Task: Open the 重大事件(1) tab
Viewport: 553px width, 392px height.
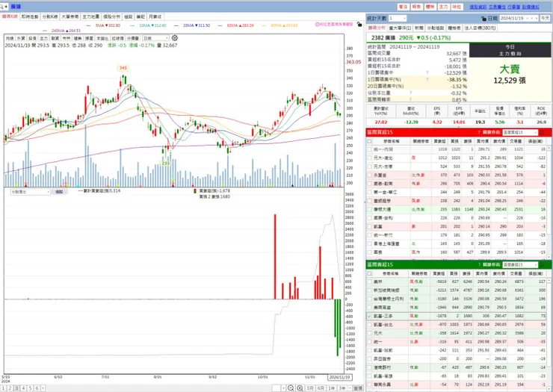Action: click(x=400, y=28)
